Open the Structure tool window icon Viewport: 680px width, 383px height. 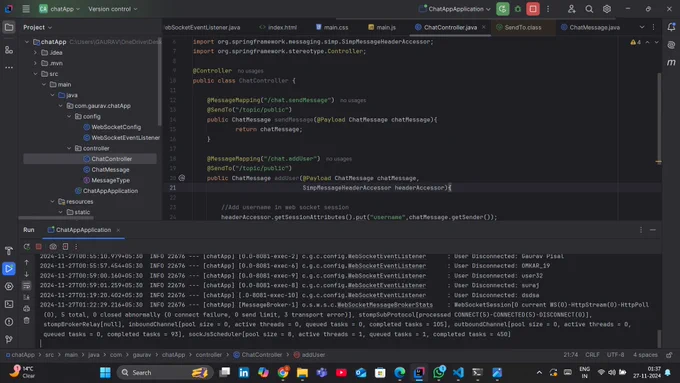pyautogui.click(x=9, y=50)
